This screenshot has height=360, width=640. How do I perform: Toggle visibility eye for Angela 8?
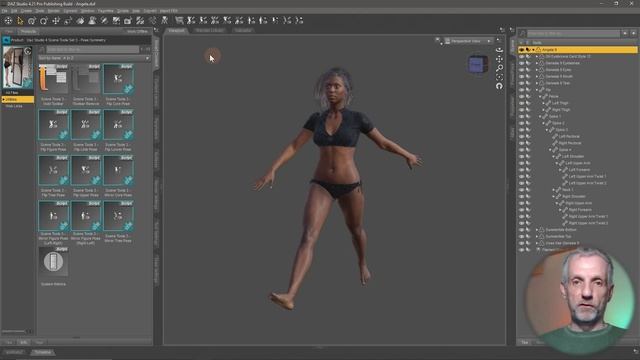point(522,50)
